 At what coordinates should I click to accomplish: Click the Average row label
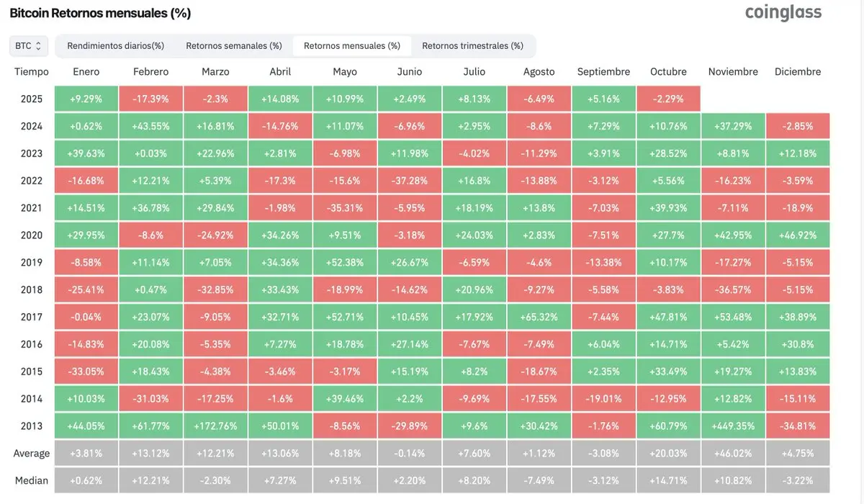[32, 453]
